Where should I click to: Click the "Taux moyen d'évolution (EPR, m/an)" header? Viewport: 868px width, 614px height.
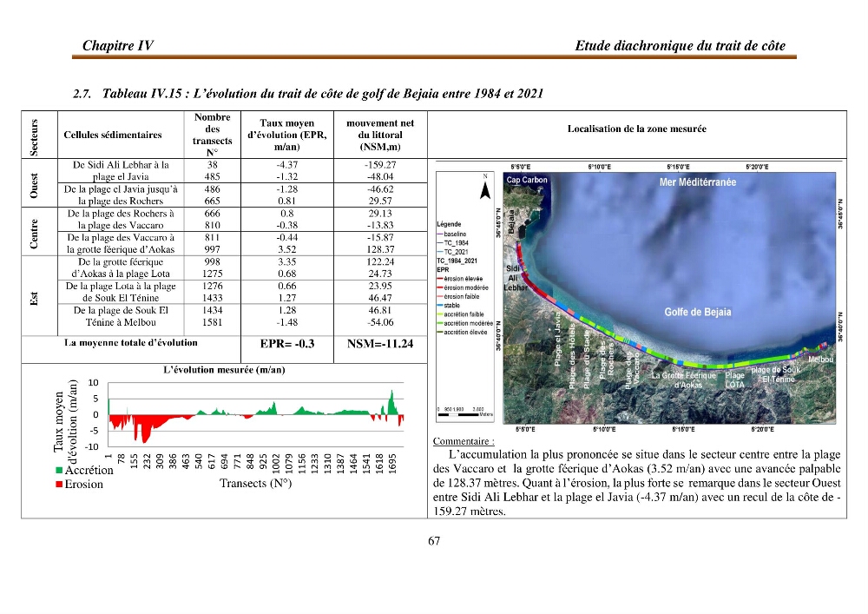click(286, 135)
